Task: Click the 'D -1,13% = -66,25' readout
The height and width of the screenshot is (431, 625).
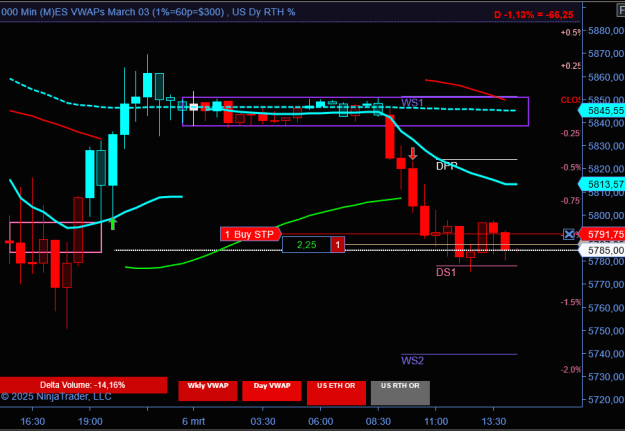Action: (534, 15)
